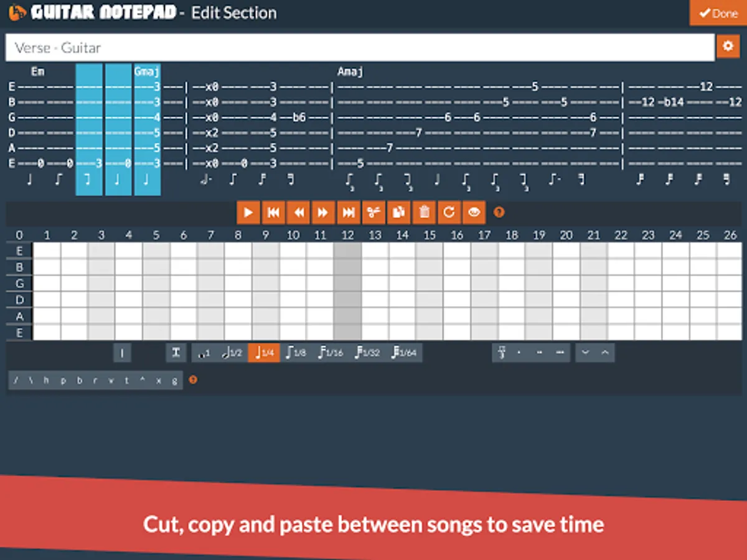Choose the 1/64 note duration
The width and height of the screenshot is (747, 560).
[404, 353]
